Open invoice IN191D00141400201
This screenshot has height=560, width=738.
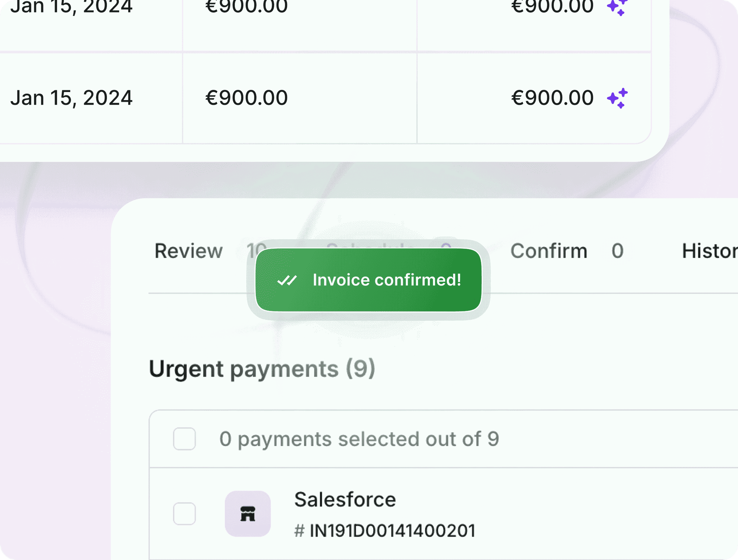pos(392,530)
